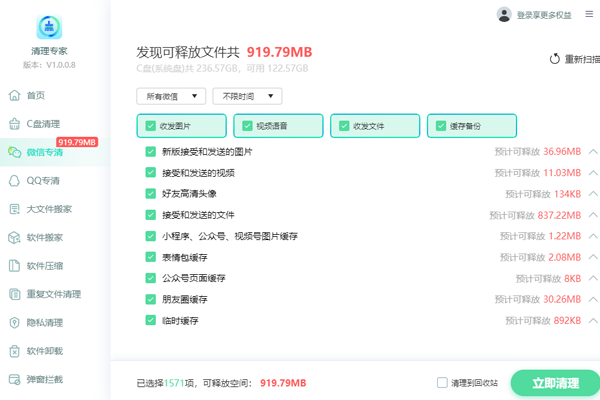Click the 软件压缩 icon
This screenshot has width=600, height=400.
coord(15,266)
